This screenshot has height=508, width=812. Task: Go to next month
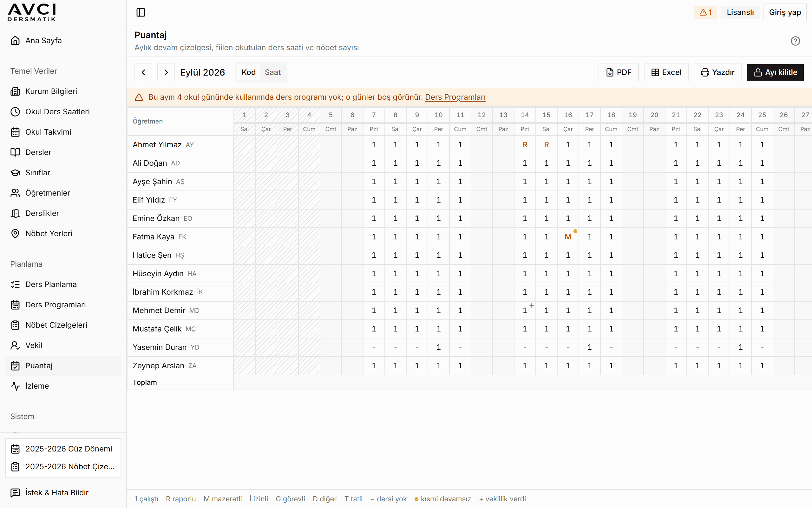pos(166,72)
